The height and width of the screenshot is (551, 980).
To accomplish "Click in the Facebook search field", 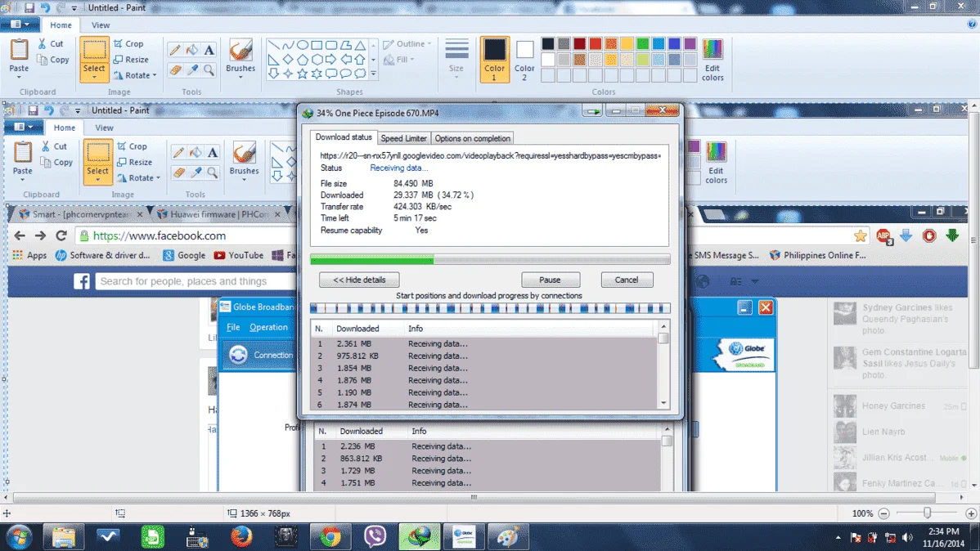I will [196, 281].
